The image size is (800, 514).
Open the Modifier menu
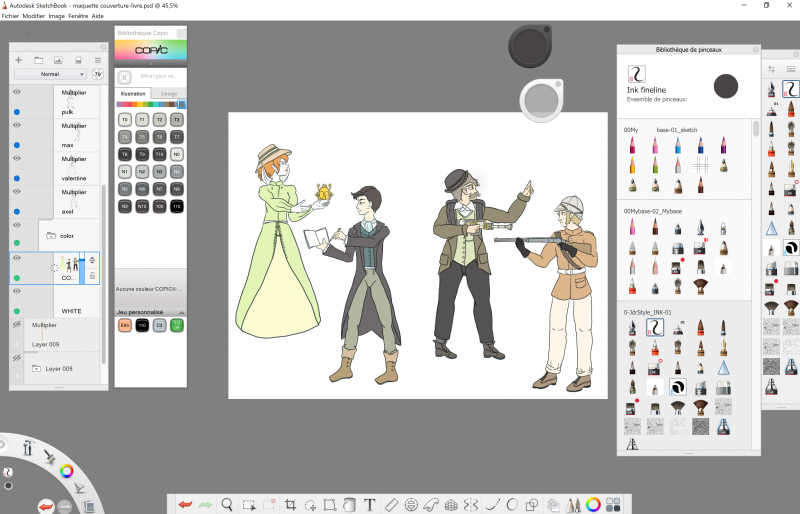pos(34,16)
